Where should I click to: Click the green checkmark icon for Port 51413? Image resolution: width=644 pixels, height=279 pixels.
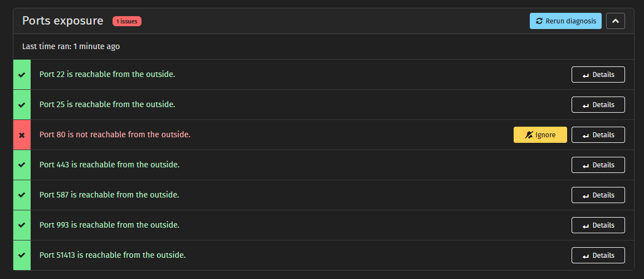click(22, 256)
